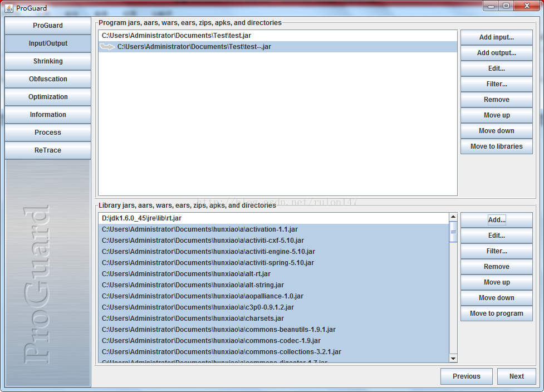Click Move down in program jars panel
This screenshot has width=544, height=392.
coord(497,131)
